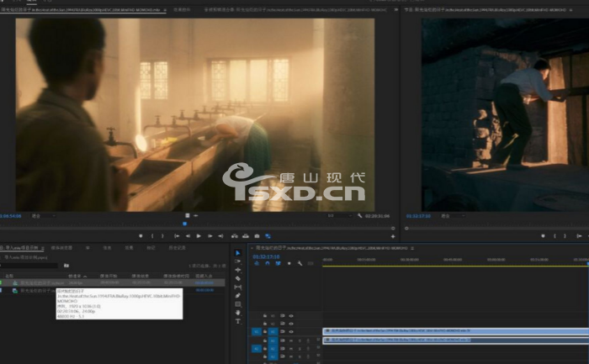This screenshot has height=364, width=589.
Task: Step forward one frame in Source monitor
Action: click(210, 236)
